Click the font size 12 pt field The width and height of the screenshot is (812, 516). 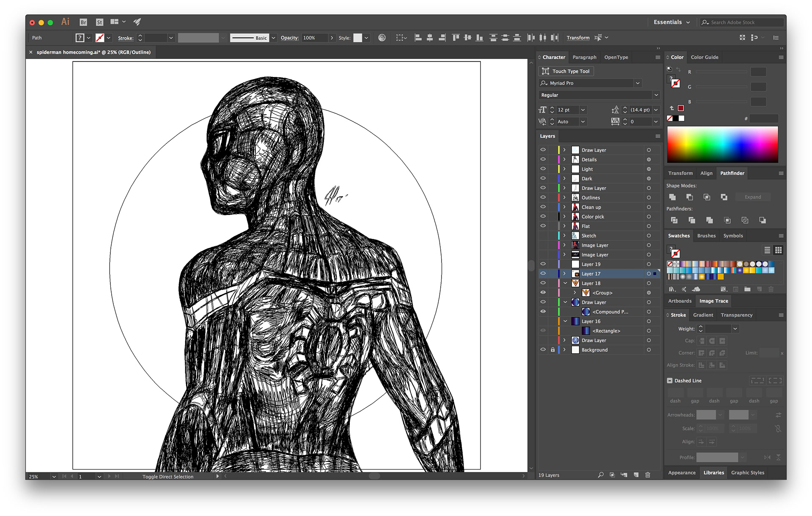tap(567, 110)
